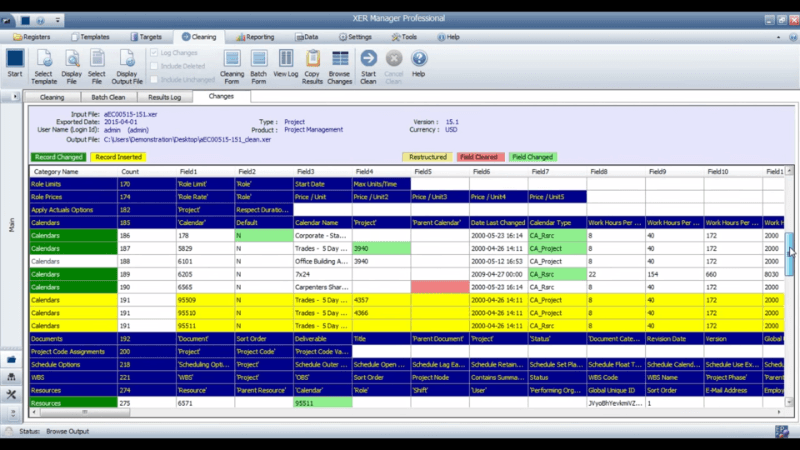The width and height of the screenshot is (800, 450).
Task: Expand the left sidebar bottom chevron
Action: point(12,413)
